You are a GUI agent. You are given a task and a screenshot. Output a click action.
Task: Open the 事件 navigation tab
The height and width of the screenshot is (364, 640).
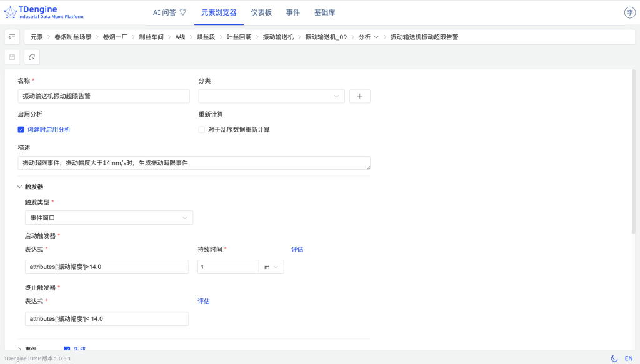point(293,12)
